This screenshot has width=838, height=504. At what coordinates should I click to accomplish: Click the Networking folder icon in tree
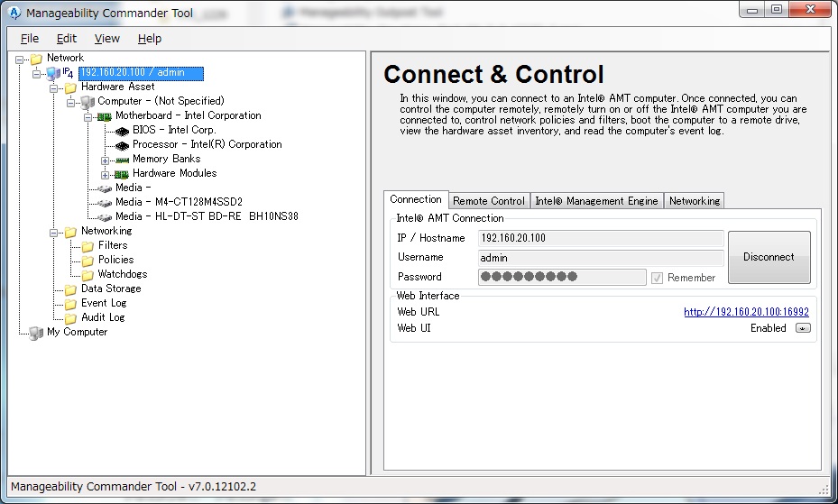coord(70,232)
